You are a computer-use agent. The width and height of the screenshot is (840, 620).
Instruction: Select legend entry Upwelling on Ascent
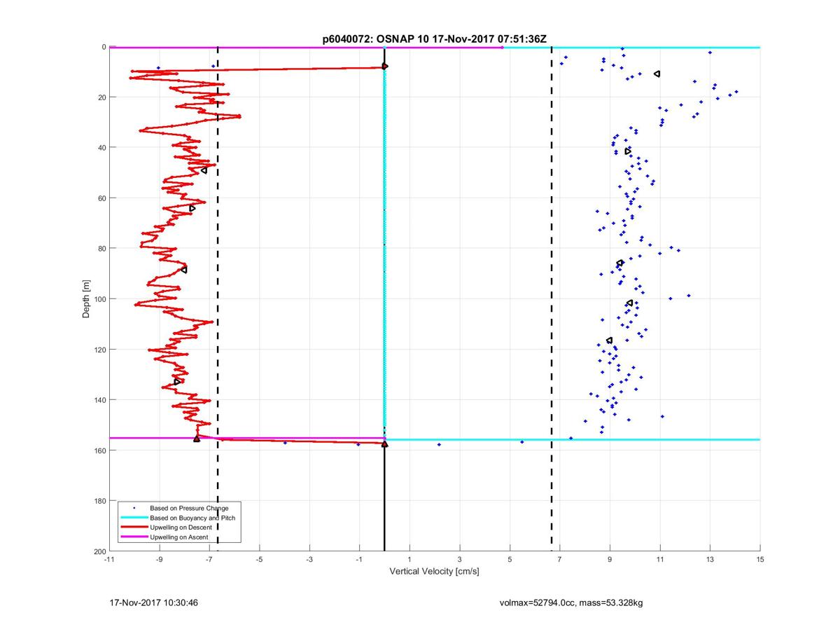179,537
